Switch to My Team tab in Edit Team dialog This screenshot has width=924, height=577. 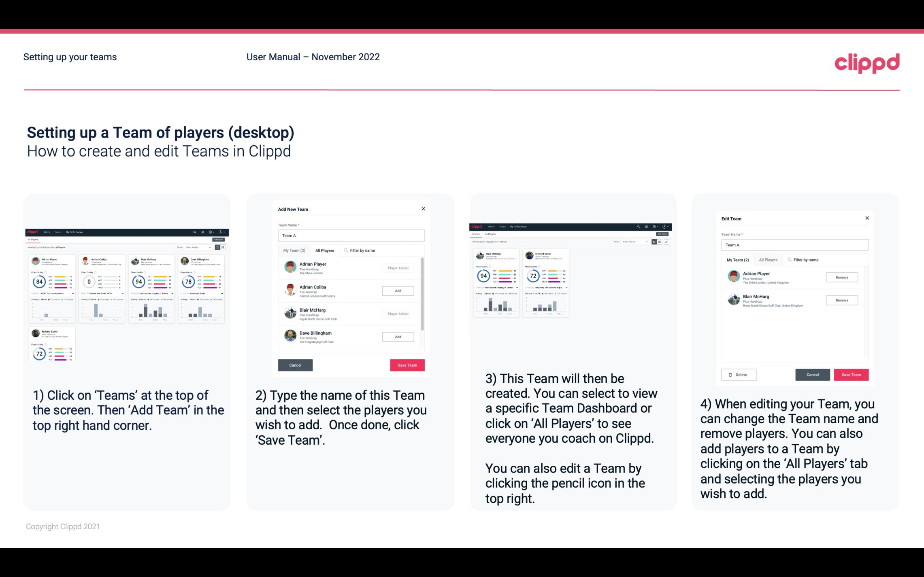tap(739, 259)
